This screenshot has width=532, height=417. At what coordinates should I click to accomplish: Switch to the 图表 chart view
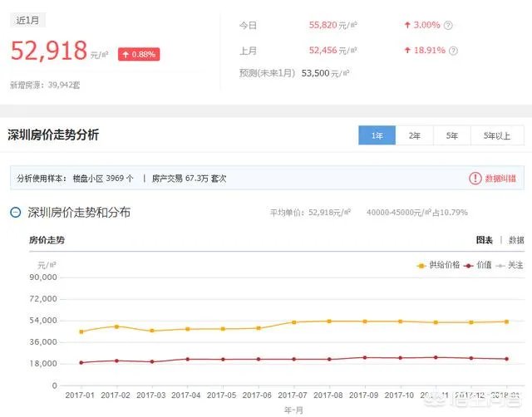pyautogui.click(x=484, y=240)
